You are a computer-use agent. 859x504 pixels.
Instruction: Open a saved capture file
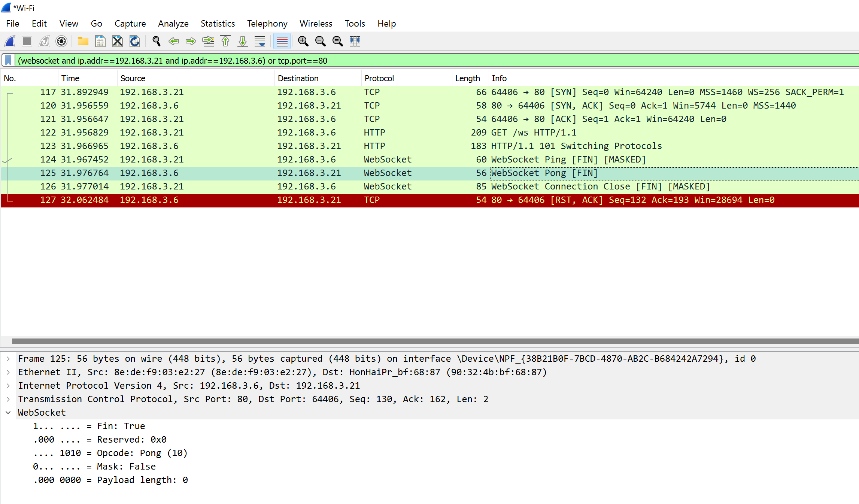[83, 41]
